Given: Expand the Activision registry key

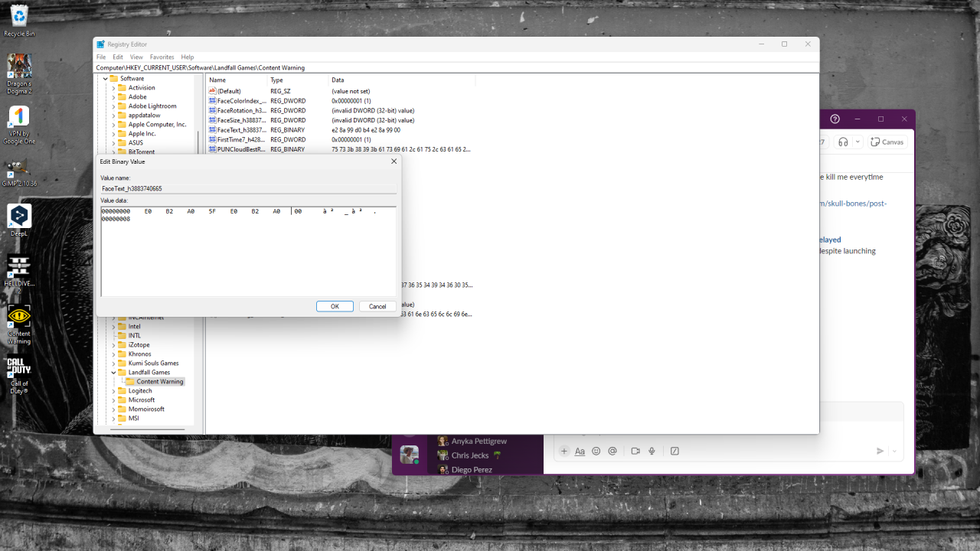Looking at the screenshot, I should [x=113, y=88].
